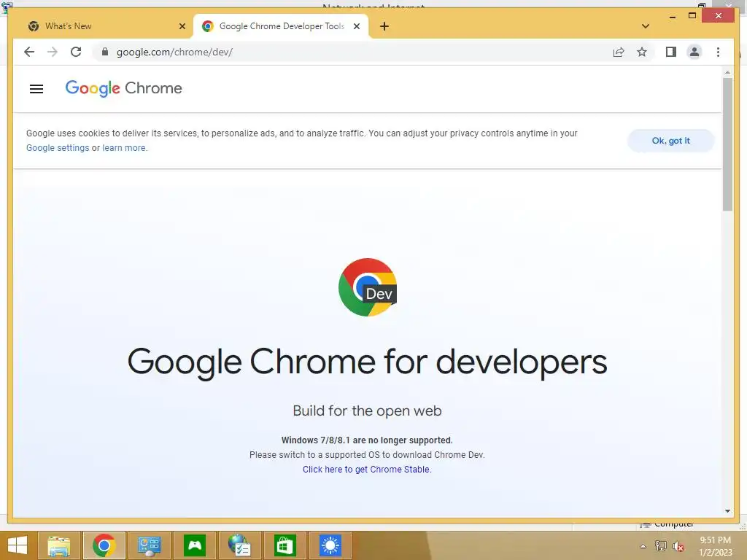This screenshot has width=747, height=560.
Task: Follow the learn more link
Action: coord(124,147)
